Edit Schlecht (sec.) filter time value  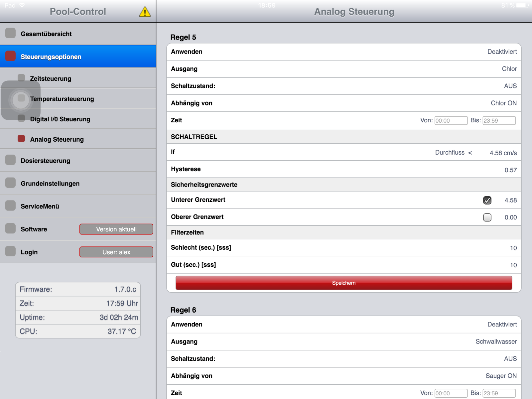(513, 248)
